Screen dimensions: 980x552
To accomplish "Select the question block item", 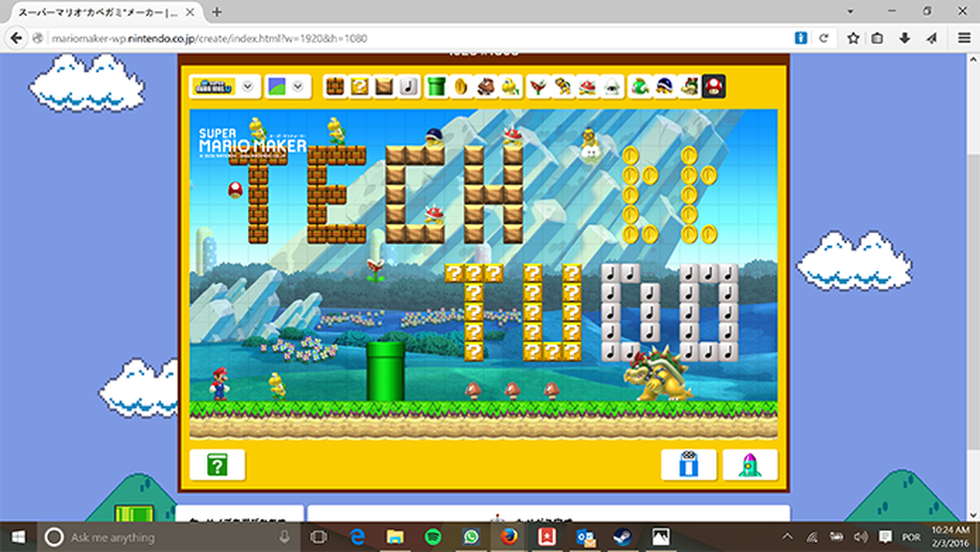I will [x=360, y=87].
